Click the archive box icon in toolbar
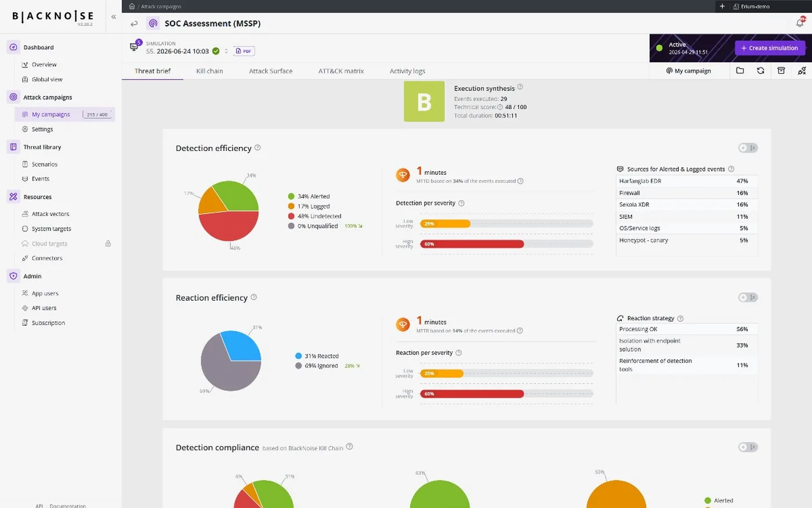 coord(781,71)
